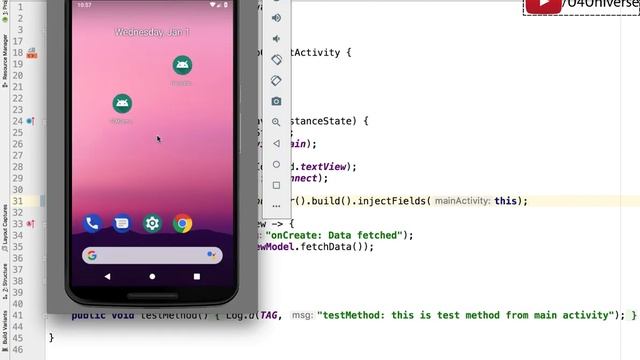
Task: Click line number 24 in the gutter
Action: pos(18,121)
